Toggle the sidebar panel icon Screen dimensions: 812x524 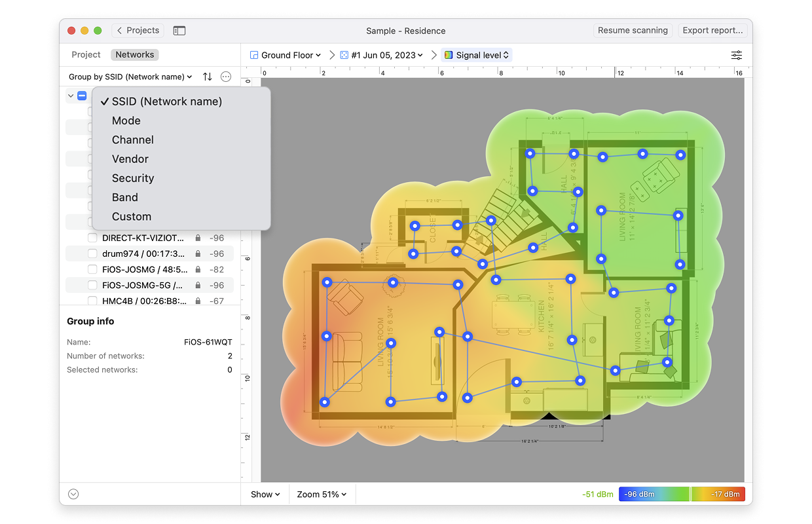coord(179,31)
